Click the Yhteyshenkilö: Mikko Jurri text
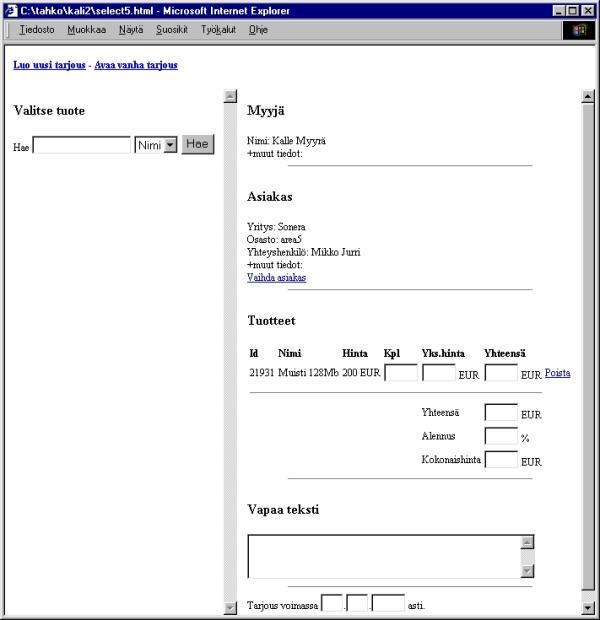This screenshot has height=620, width=600. click(x=303, y=252)
